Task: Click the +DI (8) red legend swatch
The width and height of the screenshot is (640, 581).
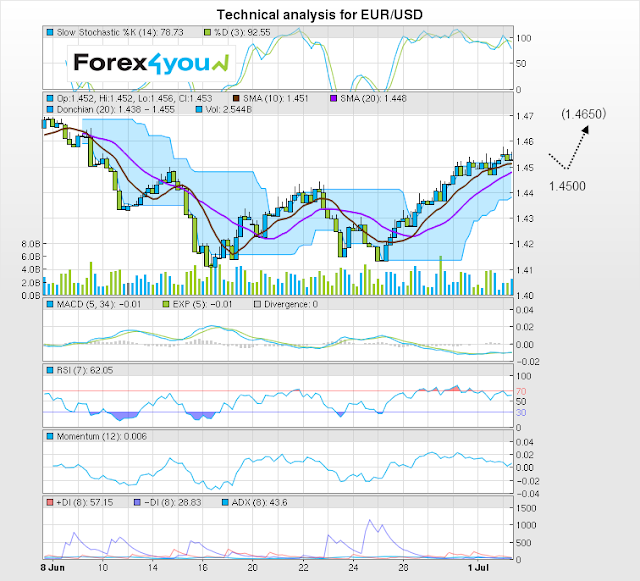Action: (50, 503)
